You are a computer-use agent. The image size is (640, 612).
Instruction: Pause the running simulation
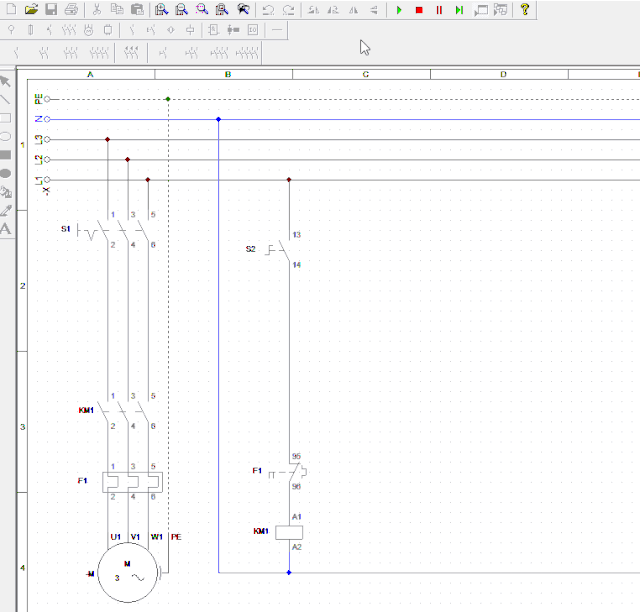(439, 10)
